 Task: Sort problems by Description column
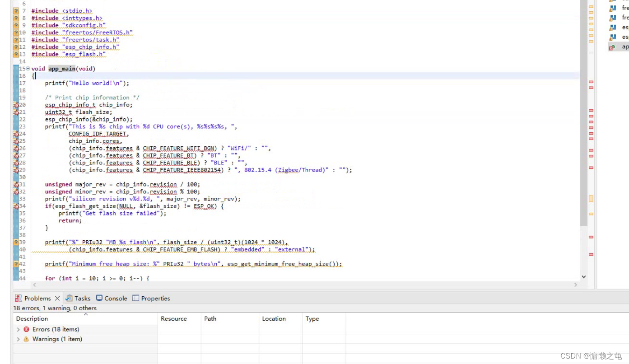click(85, 318)
